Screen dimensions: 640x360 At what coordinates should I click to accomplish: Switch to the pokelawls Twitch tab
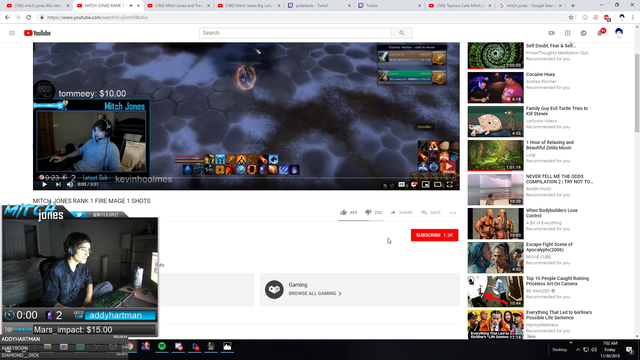318,6
